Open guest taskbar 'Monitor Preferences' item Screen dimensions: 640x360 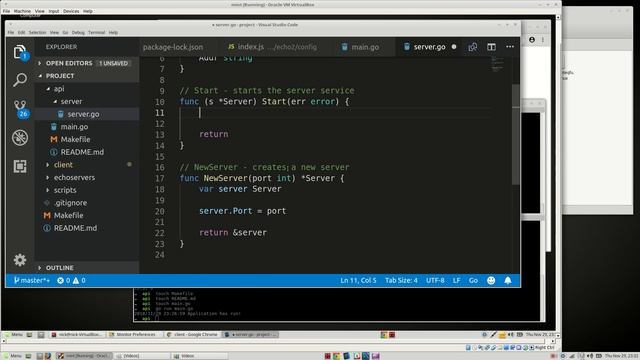[x=133, y=335]
